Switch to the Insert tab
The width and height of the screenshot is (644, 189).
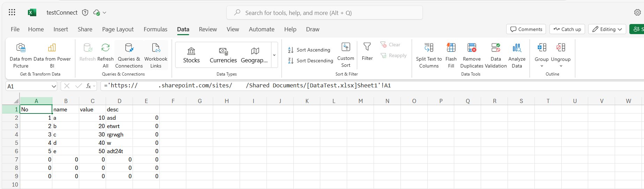point(61,29)
